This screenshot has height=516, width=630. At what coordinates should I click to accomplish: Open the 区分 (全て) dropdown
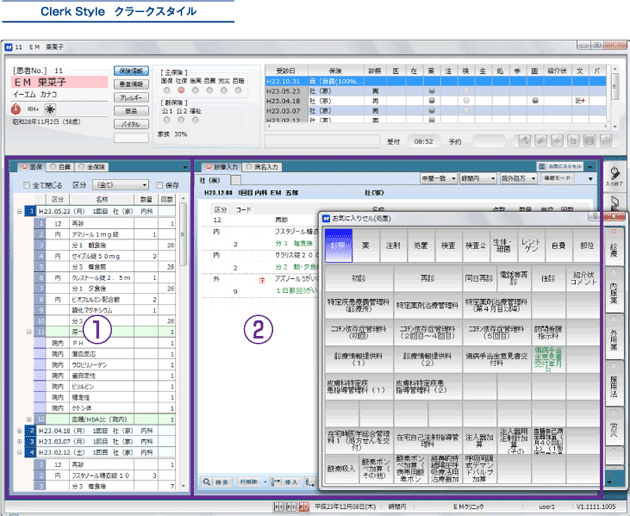tap(119, 185)
